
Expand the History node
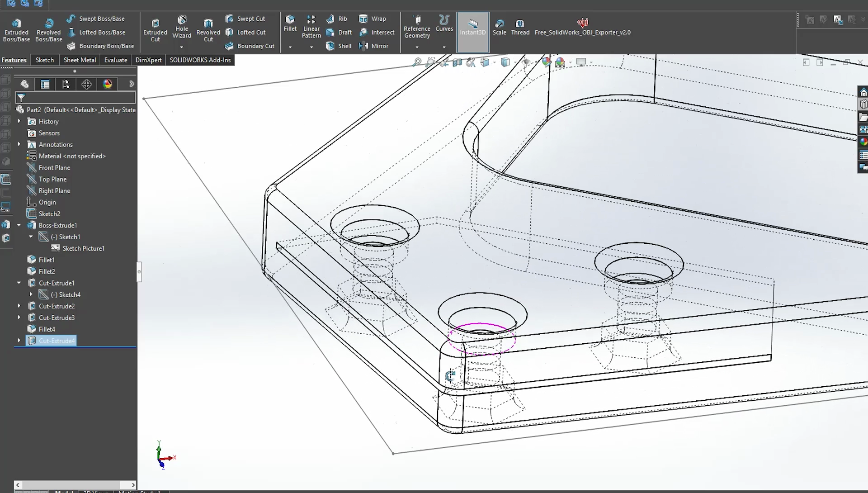(19, 121)
